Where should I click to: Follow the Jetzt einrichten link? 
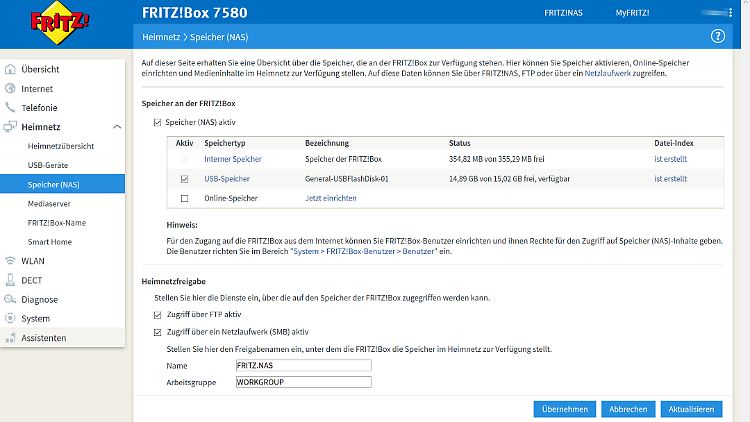tap(330, 198)
